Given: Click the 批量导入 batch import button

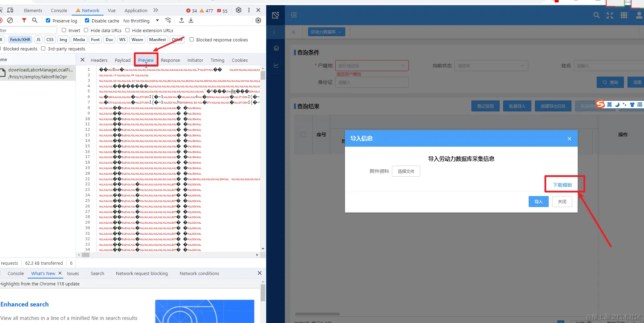Looking at the screenshot, I should (517, 106).
